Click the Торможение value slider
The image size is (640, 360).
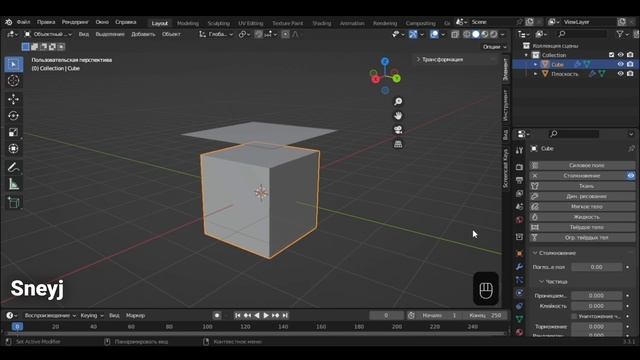pos(596,327)
